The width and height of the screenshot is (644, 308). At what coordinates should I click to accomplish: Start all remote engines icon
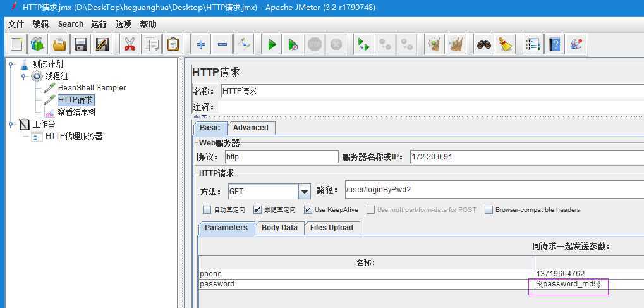(x=363, y=44)
